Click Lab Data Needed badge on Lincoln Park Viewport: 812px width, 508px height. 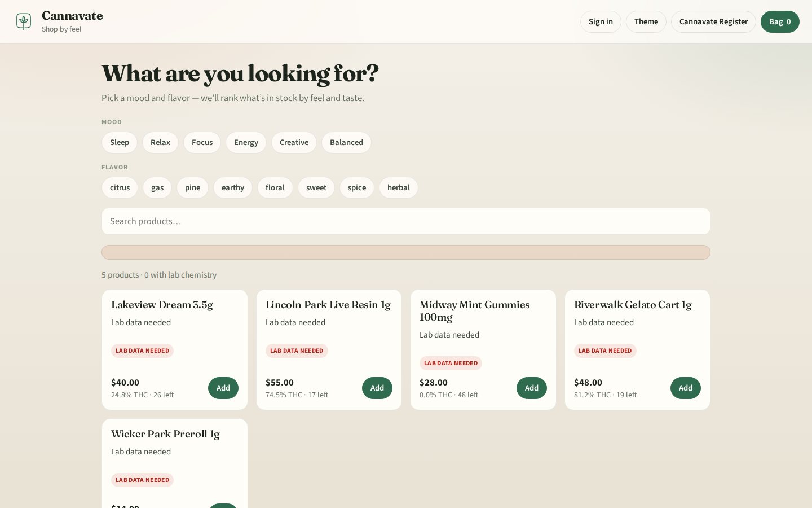[297, 351]
